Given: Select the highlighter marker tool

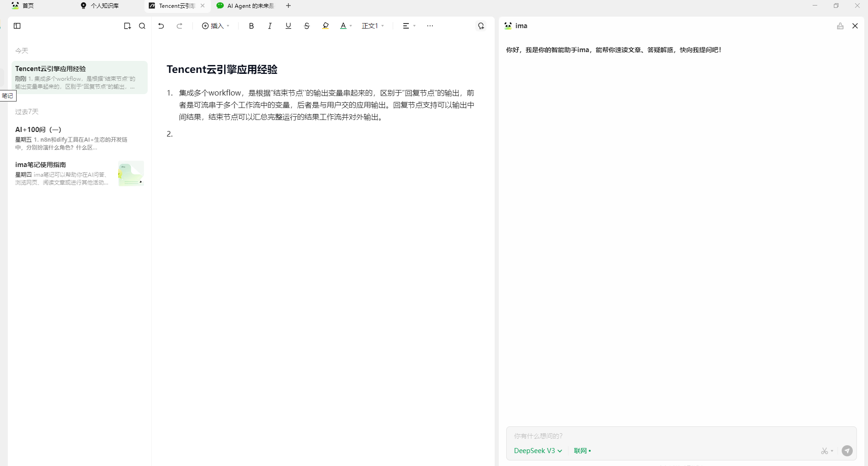Looking at the screenshot, I should 326,26.
